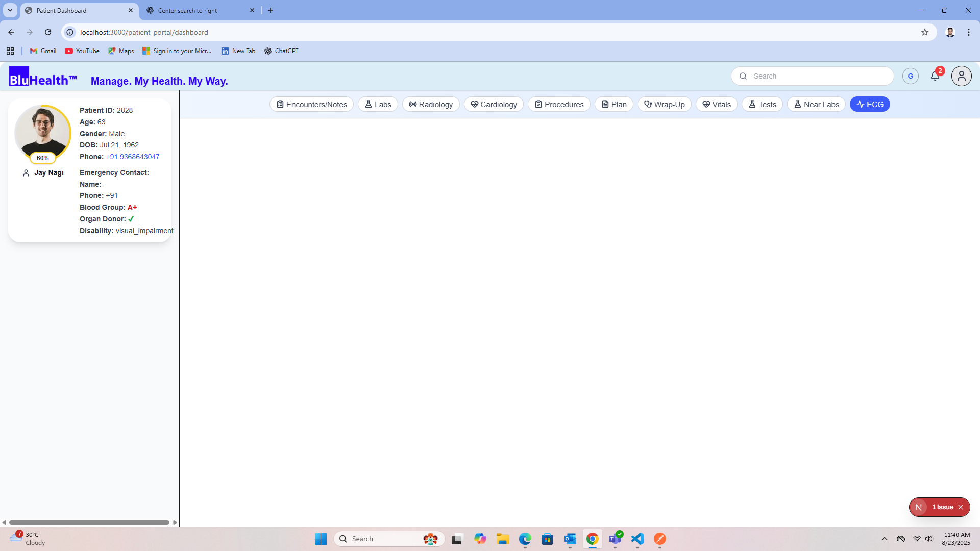Click the user profile avatar icon
This screenshot has height=551, width=980.
click(x=961, y=76)
